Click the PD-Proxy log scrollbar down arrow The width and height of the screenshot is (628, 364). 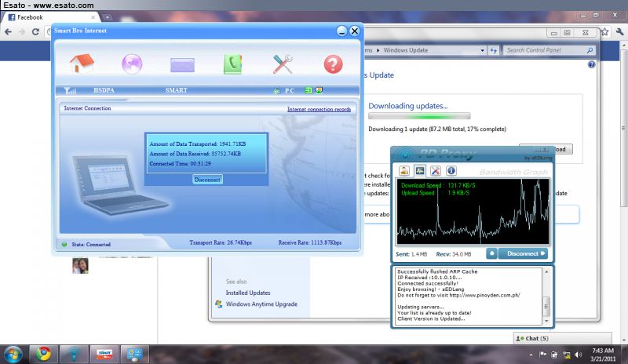546,321
